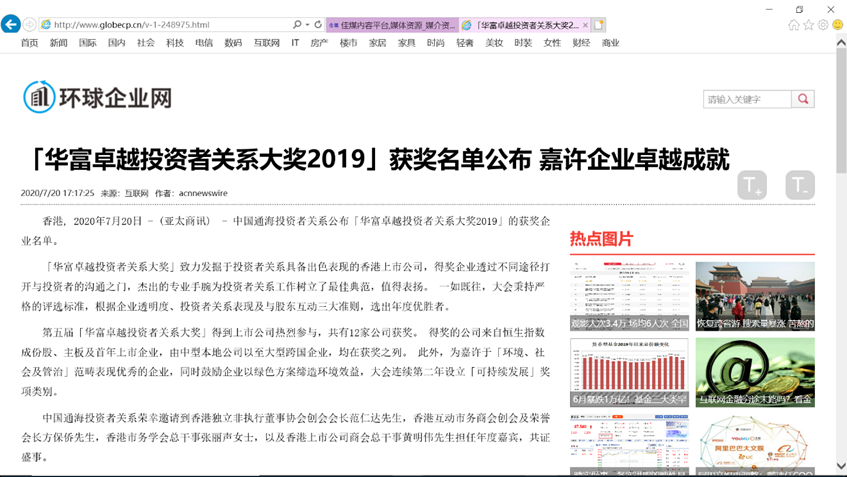Open stock trading screen thumbnail
Image resolution: width=847 pixels, height=477 pixels.
click(629, 445)
